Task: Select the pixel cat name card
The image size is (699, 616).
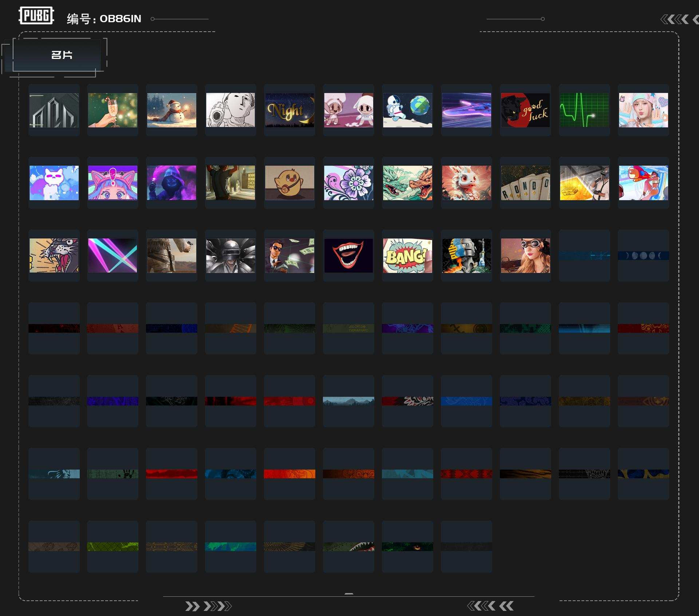Action: click(x=54, y=183)
